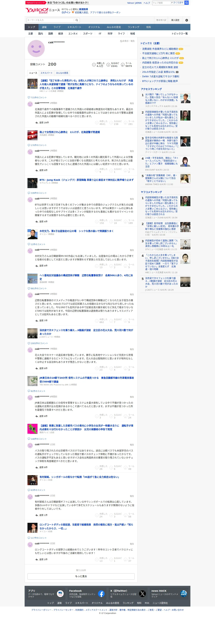This screenshot has height=644, width=215.
Task: Click the smiley icon beside 共感した 4641
Action: tap(97, 123)
